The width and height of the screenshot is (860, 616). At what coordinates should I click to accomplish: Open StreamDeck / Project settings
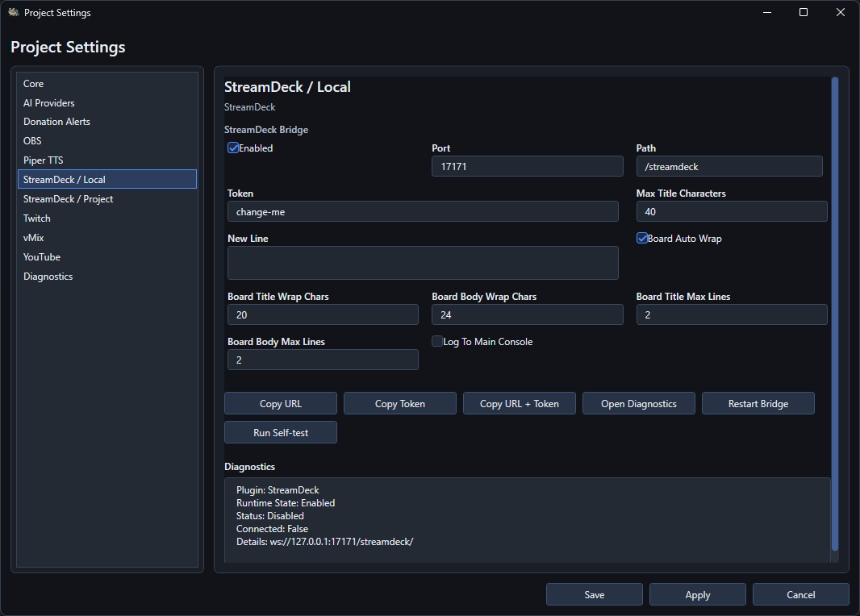107,199
